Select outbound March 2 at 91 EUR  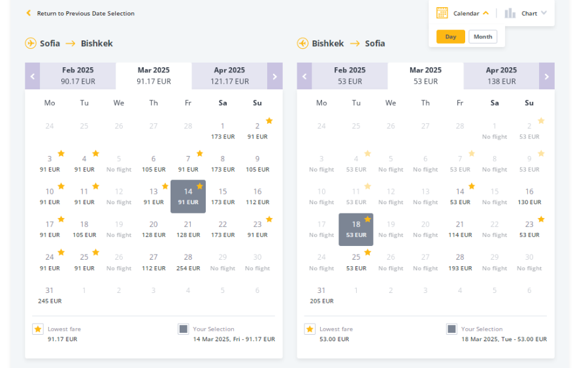(257, 131)
